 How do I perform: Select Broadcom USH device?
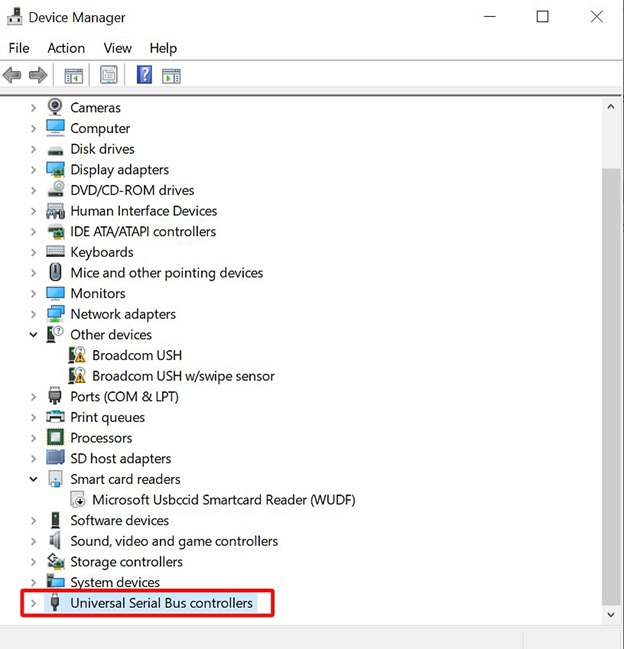click(x=137, y=355)
